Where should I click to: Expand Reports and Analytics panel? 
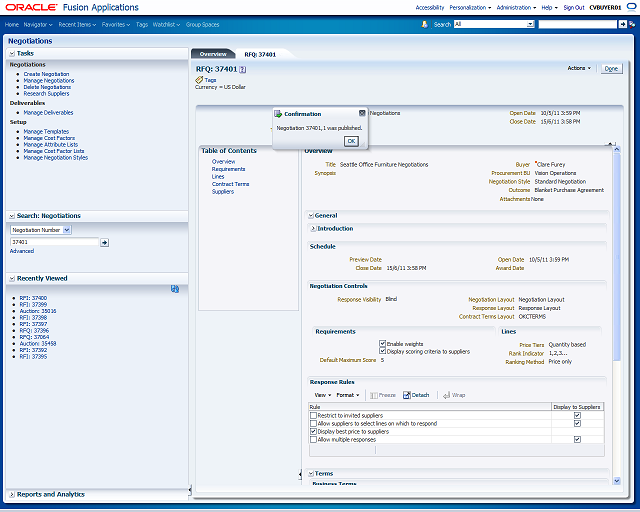(x=12, y=494)
